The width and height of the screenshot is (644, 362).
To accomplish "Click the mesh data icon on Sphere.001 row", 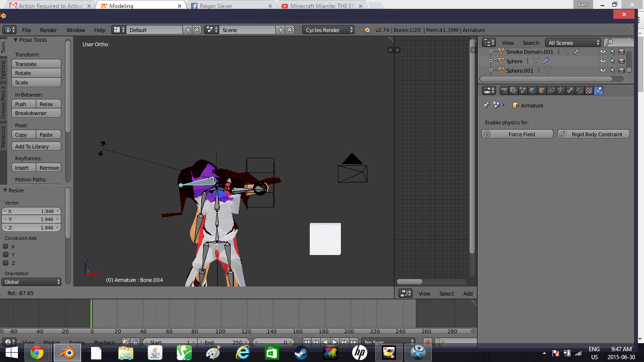I will [547, 70].
